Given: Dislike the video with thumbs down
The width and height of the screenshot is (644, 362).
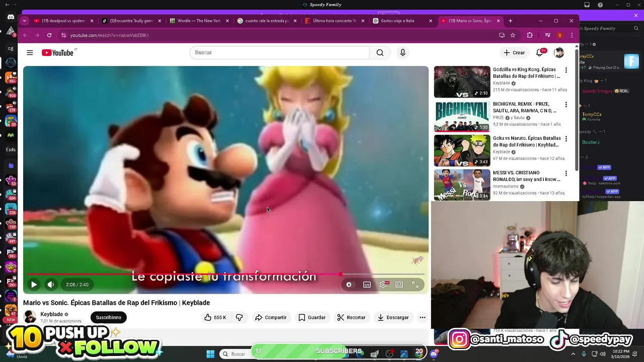Looking at the screenshot, I should point(239,317).
